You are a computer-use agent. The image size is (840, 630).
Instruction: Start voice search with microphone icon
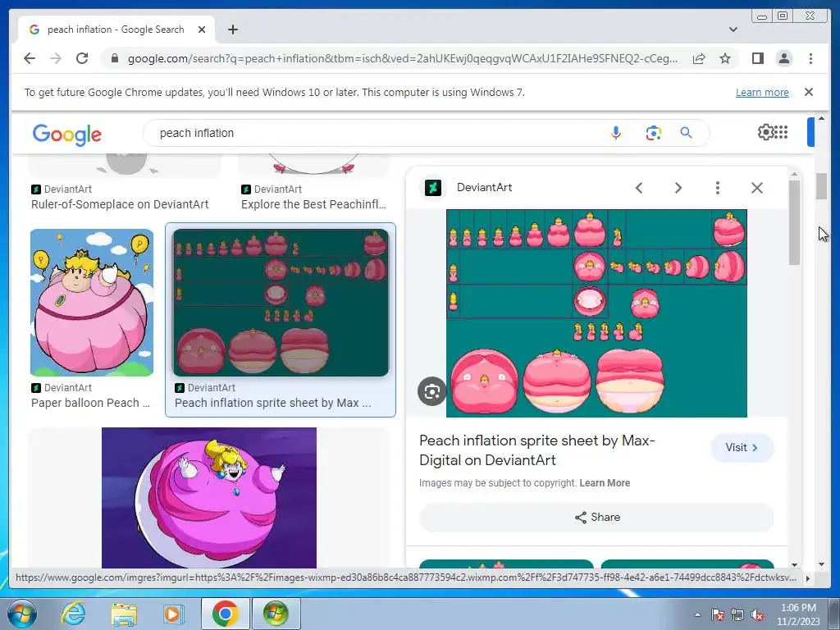pyautogui.click(x=616, y=133)
